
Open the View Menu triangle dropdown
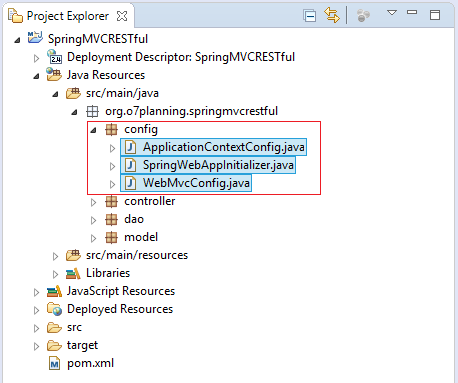392,13
